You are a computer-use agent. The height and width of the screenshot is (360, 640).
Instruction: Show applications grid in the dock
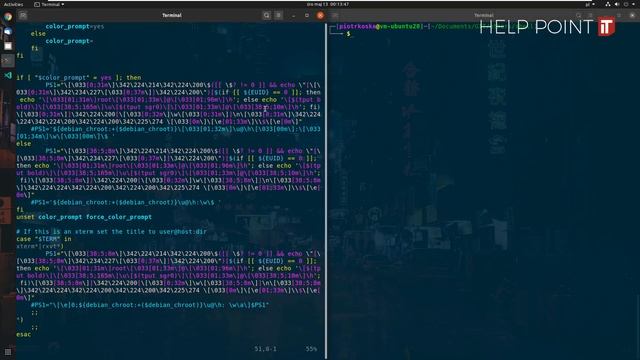[8, 351]
